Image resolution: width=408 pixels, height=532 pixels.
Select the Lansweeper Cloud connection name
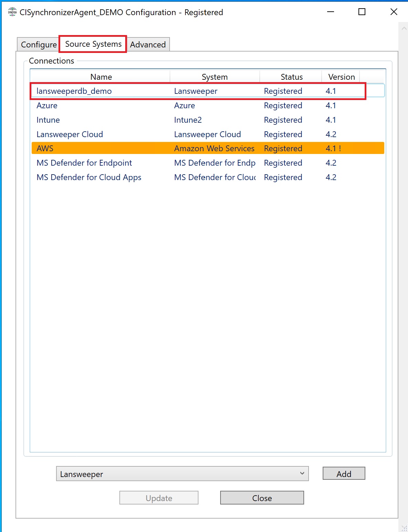click(70, 134)
